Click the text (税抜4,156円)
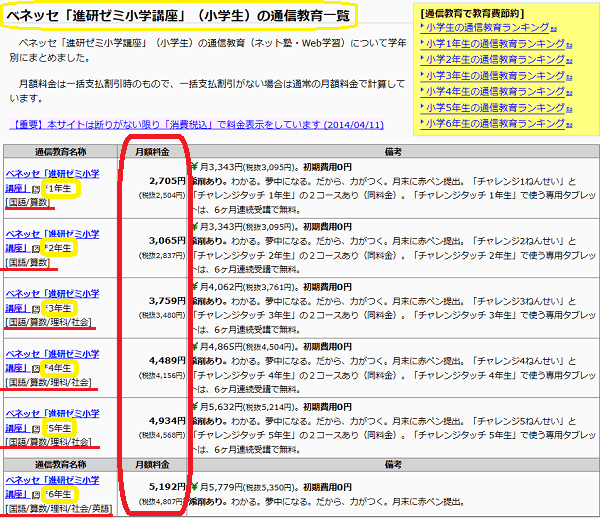The image size is (600, 518). pyautogui.click(x=162, y=375)
